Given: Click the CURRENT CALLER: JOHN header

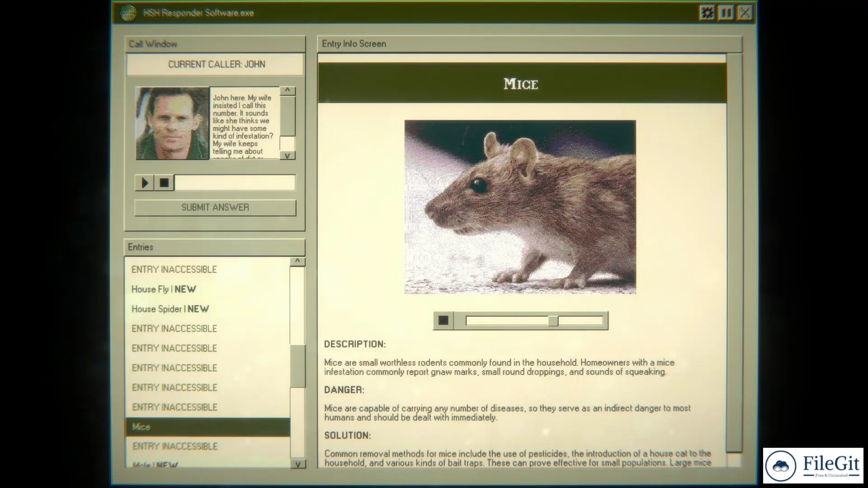Looking at the screenshot, I should [215, 65].
